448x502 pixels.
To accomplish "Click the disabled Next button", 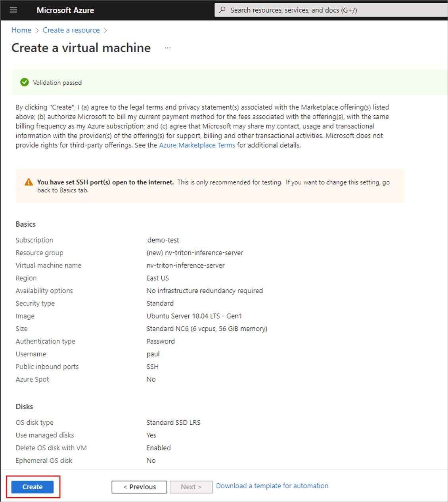I will point(191,487).
